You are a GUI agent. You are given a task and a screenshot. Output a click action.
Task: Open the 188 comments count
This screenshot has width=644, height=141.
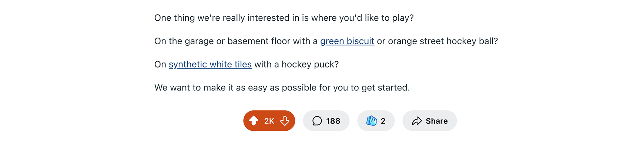pos(333,121)
